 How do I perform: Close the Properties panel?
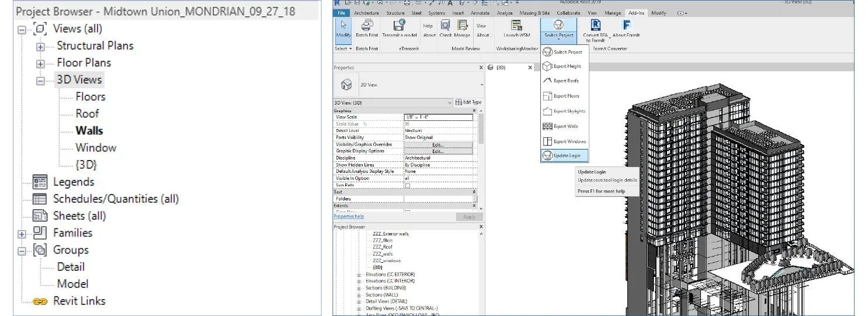tap(481, 68)
